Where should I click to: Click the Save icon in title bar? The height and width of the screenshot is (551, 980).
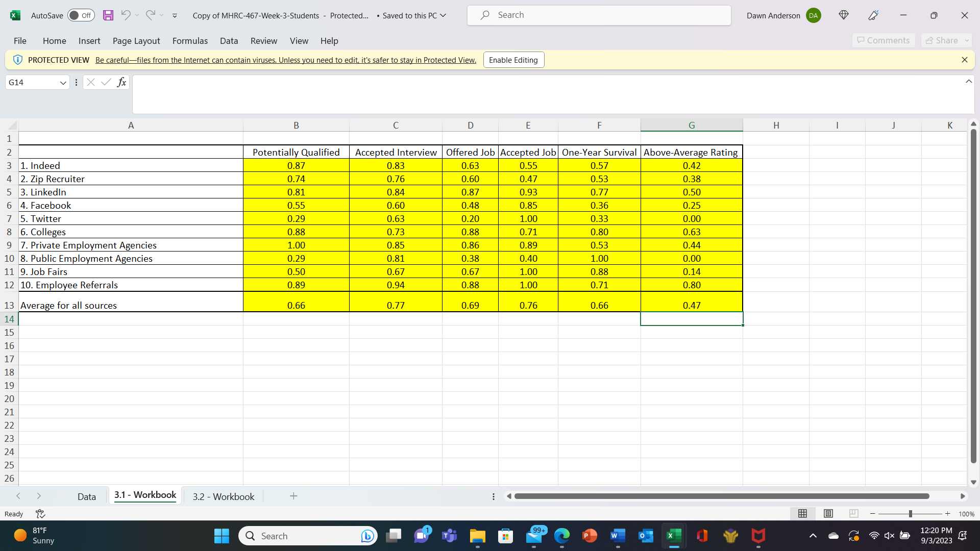click(108, 15)
